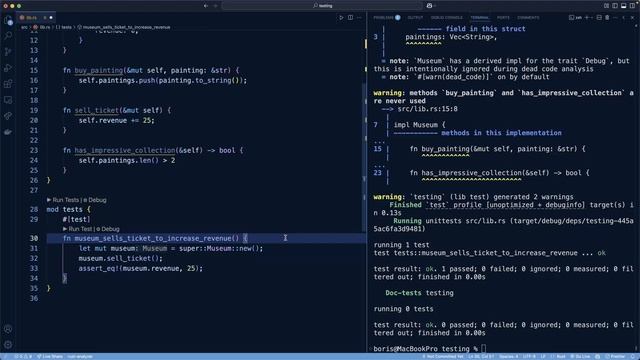Close the terminal panel with X
The image size is (640, 360).
pyautogui.click(x=633, y=18)
